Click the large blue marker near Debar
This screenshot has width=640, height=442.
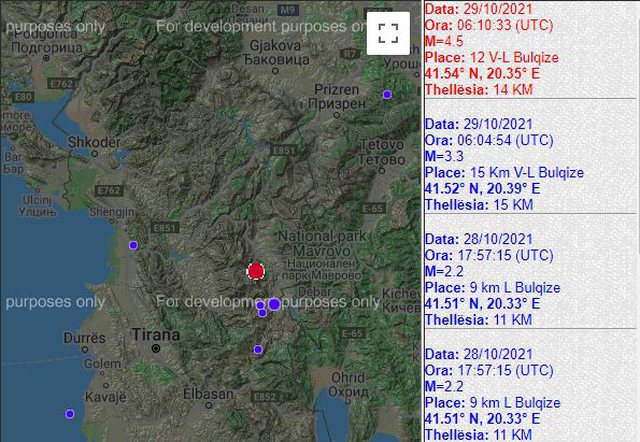click(x=274, y=303)
